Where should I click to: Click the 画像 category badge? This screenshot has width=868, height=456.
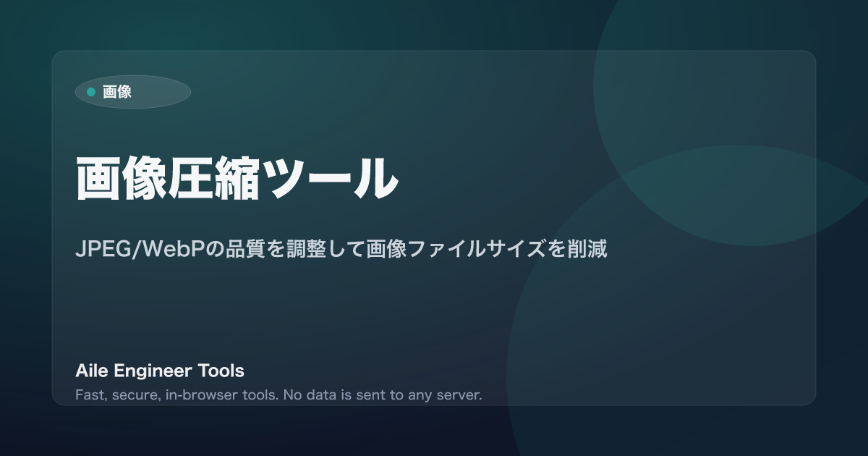(x=133, y=92)
